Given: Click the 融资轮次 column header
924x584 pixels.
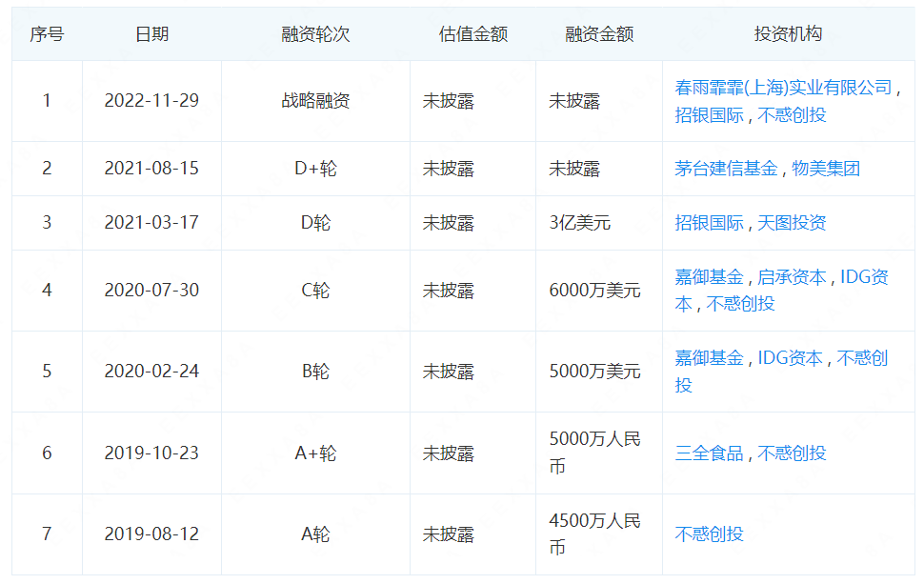Looking at the screenshot, I should (x=315, y=34).
